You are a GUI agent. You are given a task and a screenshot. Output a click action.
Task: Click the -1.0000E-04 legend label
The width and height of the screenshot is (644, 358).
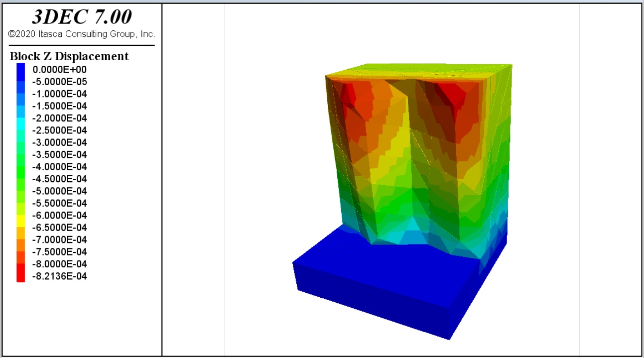[59, 94]
